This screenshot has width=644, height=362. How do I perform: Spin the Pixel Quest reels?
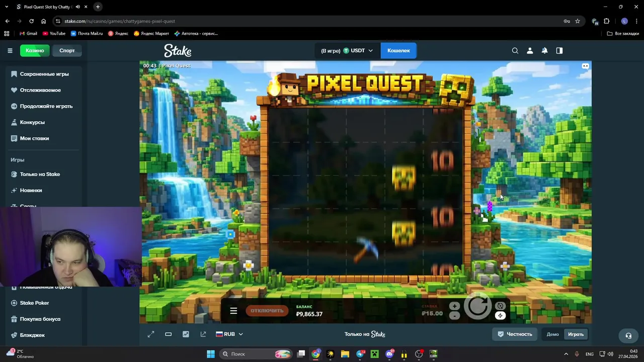point(477,306)
